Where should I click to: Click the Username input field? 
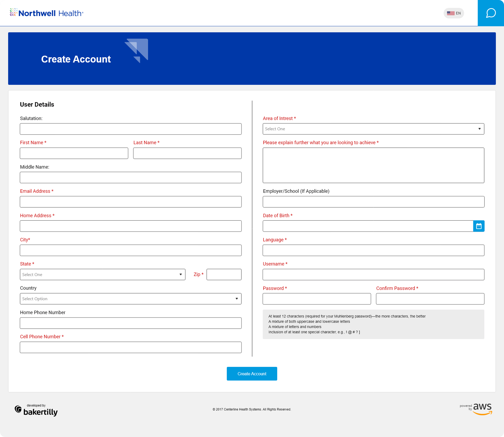[373, 275]
